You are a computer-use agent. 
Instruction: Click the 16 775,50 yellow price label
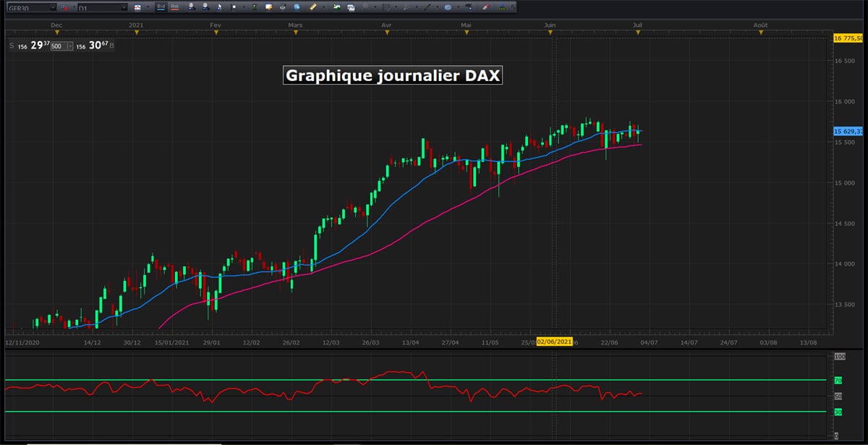coord(849,38)
